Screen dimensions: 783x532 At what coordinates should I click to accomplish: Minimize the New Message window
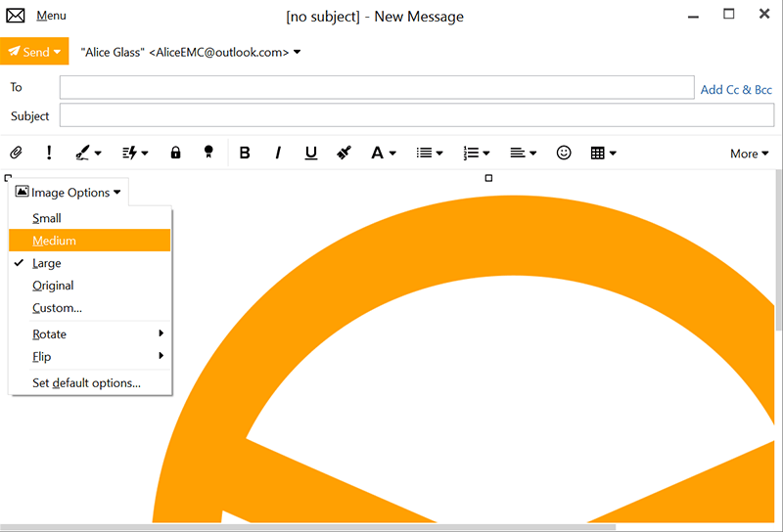693,17
